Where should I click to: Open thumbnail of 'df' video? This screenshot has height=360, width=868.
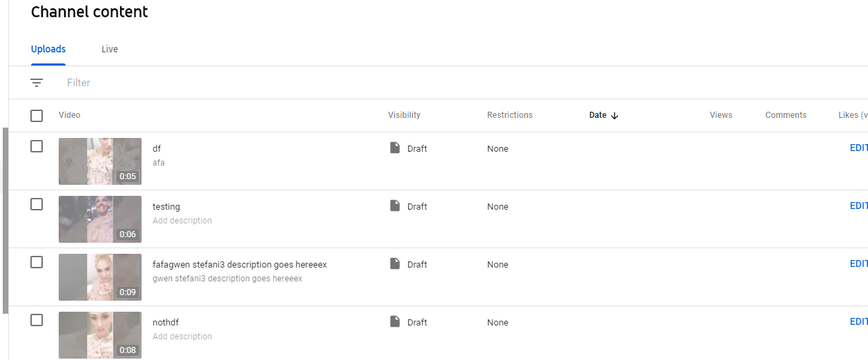click(x=100, y=161)
